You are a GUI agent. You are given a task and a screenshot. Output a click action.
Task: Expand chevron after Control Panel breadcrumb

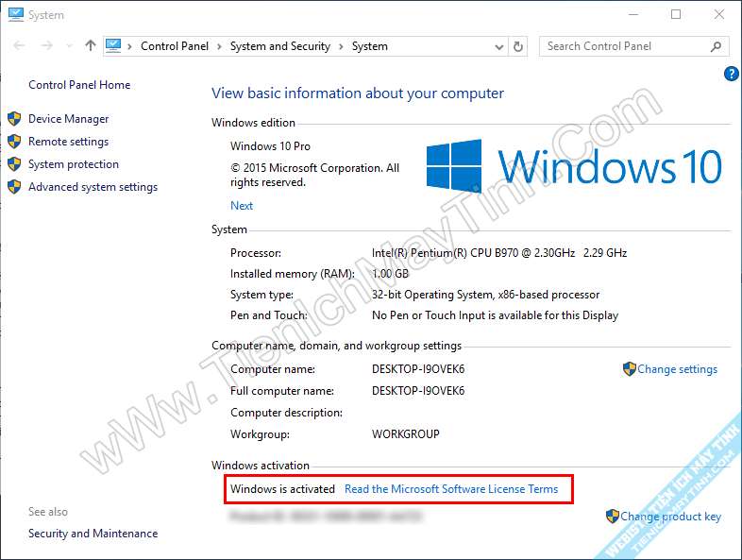pos(219,46)
